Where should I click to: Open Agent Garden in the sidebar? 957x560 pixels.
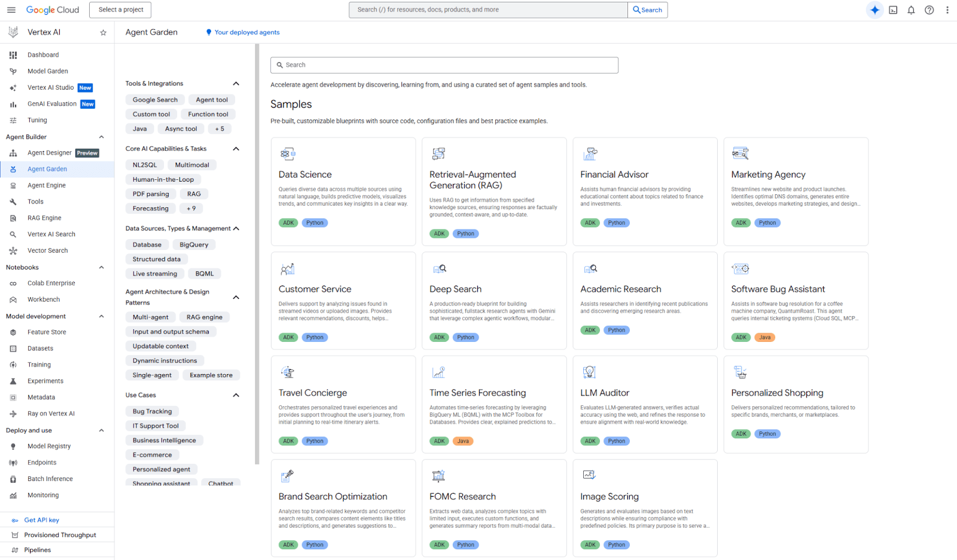(57, 169)
